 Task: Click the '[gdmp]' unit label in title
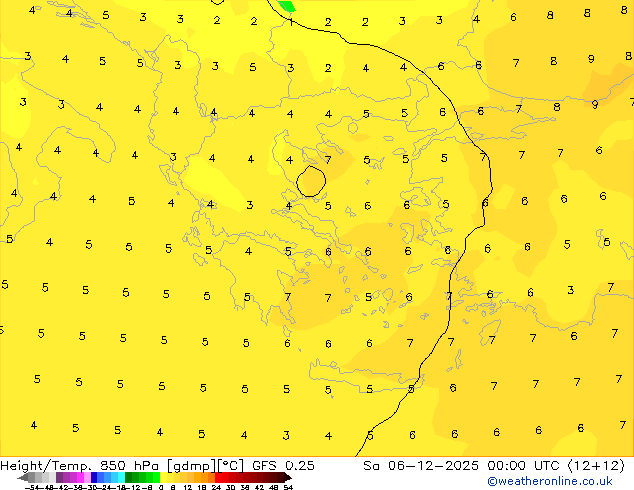[x=192, y=466]
